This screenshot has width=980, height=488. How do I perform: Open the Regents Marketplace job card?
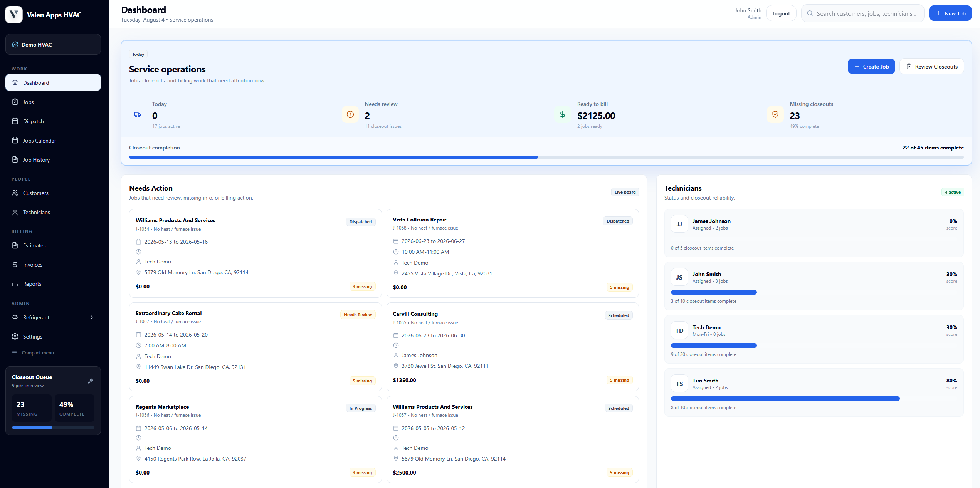click(x=255, y=439)
